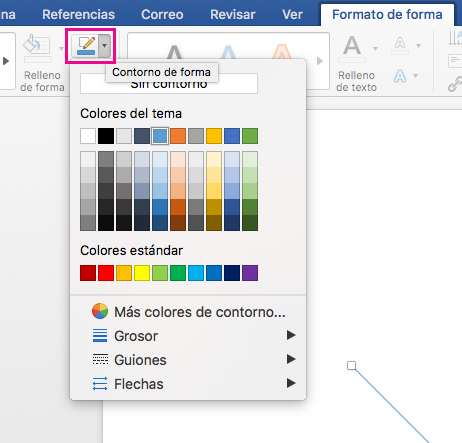Image resolution: width=462 pixels, height=443 pixels.
Task: Click the Grosor line weight icon
Action: [100, 335]
